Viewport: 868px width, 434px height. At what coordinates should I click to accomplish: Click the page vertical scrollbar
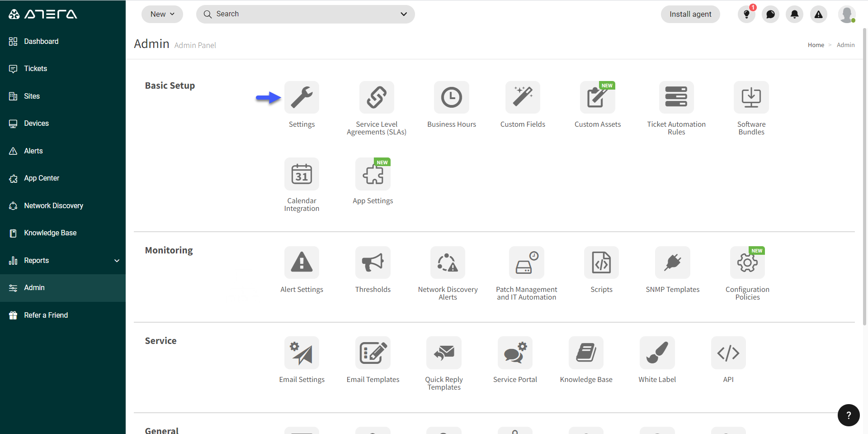(865, 176)
